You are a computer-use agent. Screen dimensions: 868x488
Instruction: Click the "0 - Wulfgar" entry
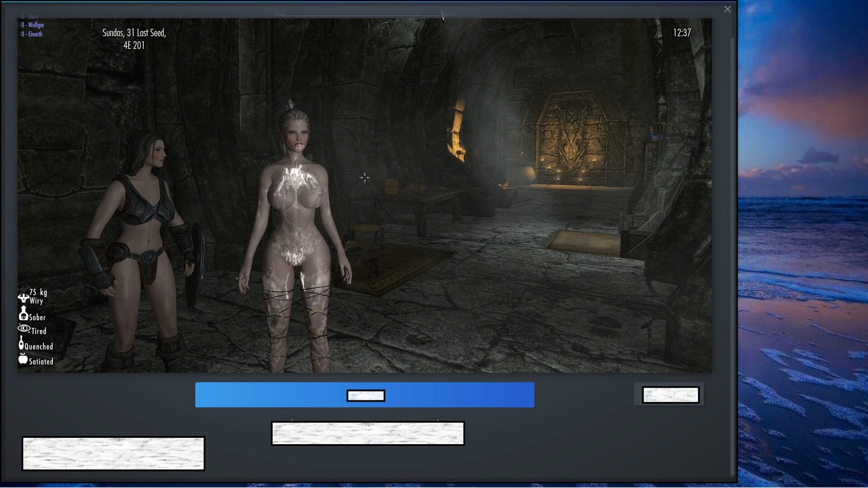(x=33, y=25)
